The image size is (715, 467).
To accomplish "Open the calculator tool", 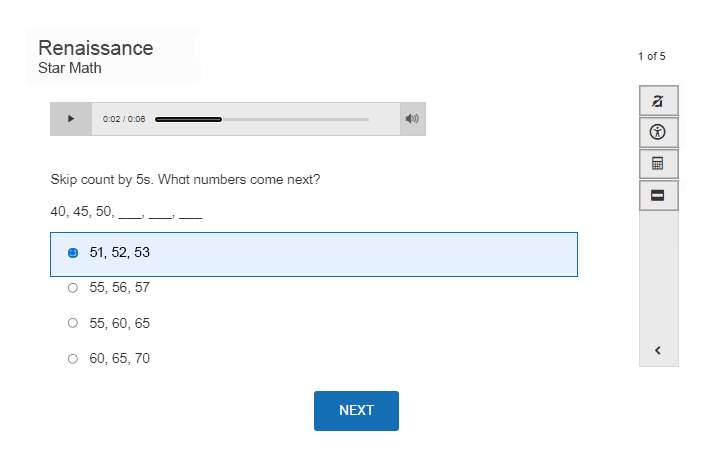I will coord(658,163).
